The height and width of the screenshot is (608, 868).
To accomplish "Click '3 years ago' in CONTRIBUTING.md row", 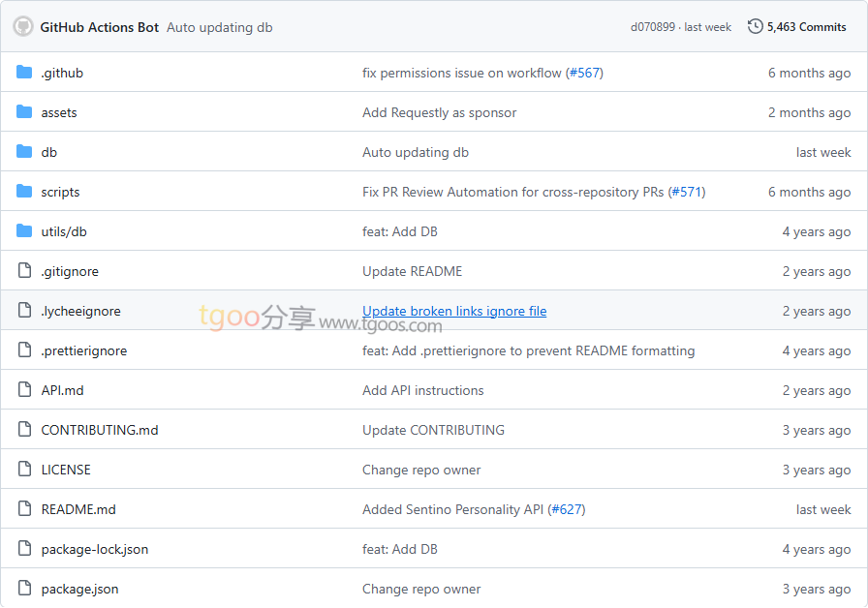I will [x=817, y=431].
